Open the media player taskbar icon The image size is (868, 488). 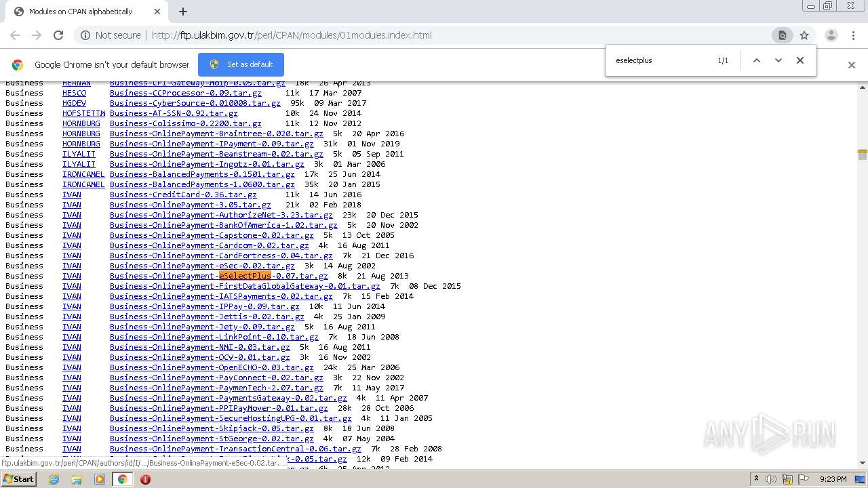point(100,479)
